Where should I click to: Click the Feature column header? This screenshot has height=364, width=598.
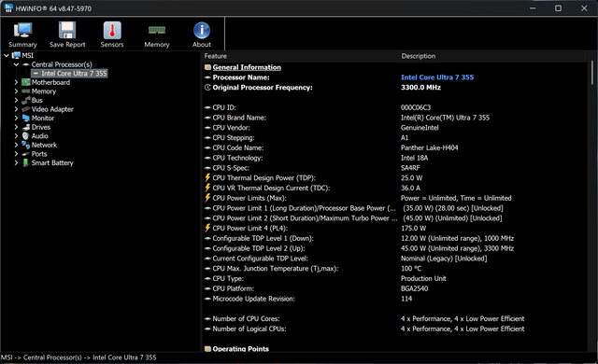coord(301,56)
